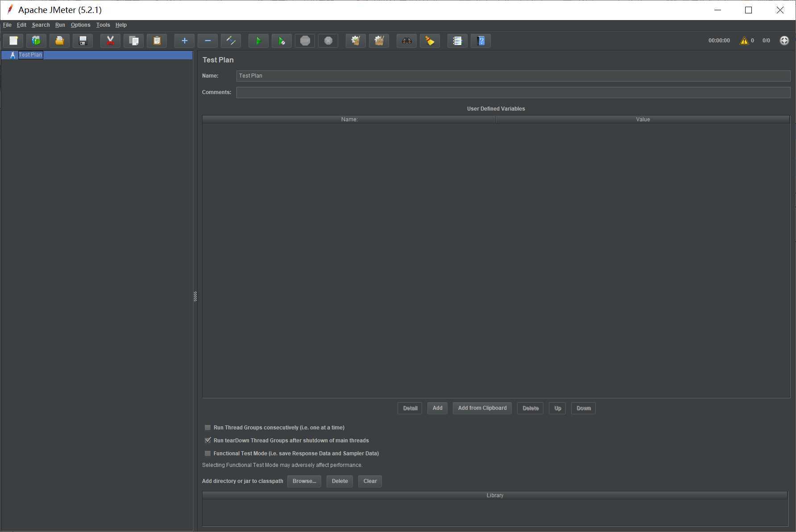Click the Delete button under variables table

pos(530,408)
